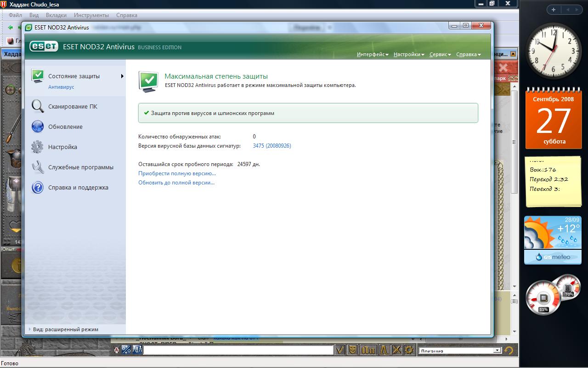Click the red letter A chat icon
The image size is (588, 368).
tap(117, 350)
